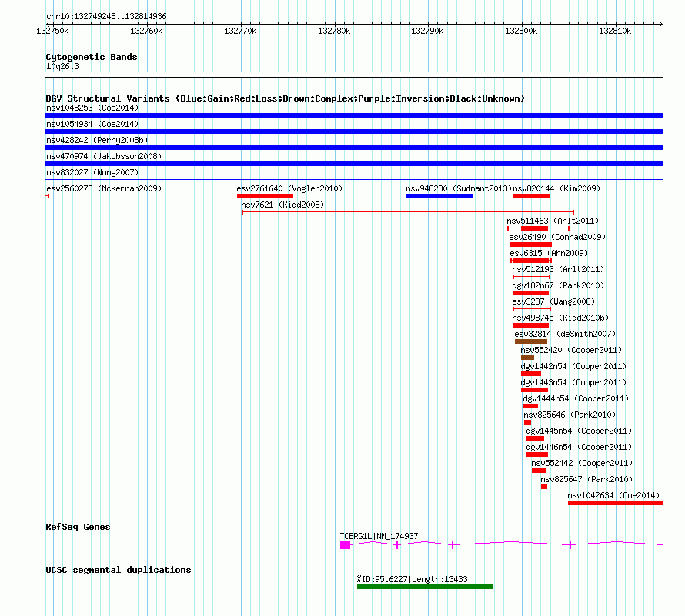This screenshot has height=616, width=685.
Task: Click the green segmental duplication bar
Action: point(425,587)
